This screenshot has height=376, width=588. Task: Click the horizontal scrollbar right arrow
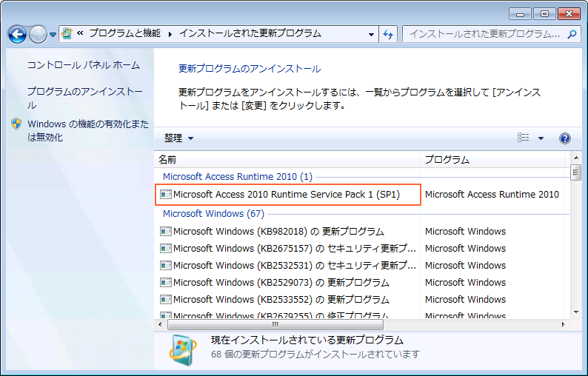coord(564,325)
